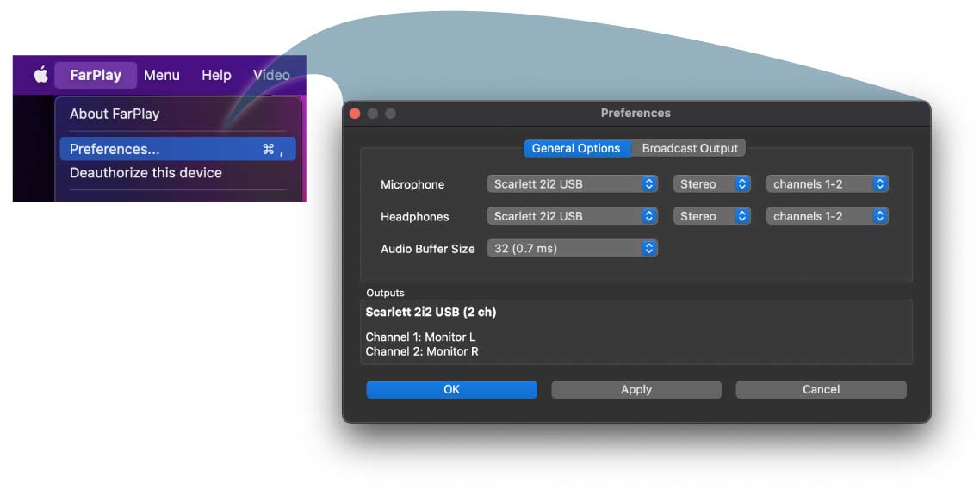This screenshot has width=980, height=489.
Task: Open the Menu item in menu bar
Action: coord(161,75)
